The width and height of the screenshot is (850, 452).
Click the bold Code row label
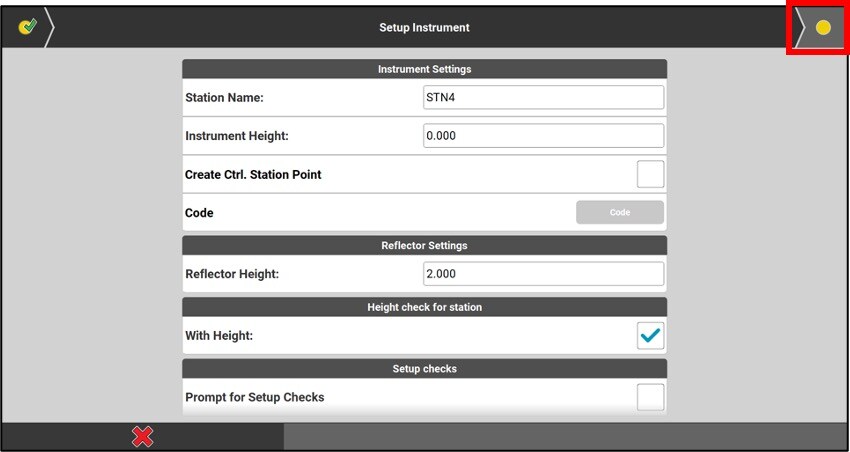coord(199,213)
